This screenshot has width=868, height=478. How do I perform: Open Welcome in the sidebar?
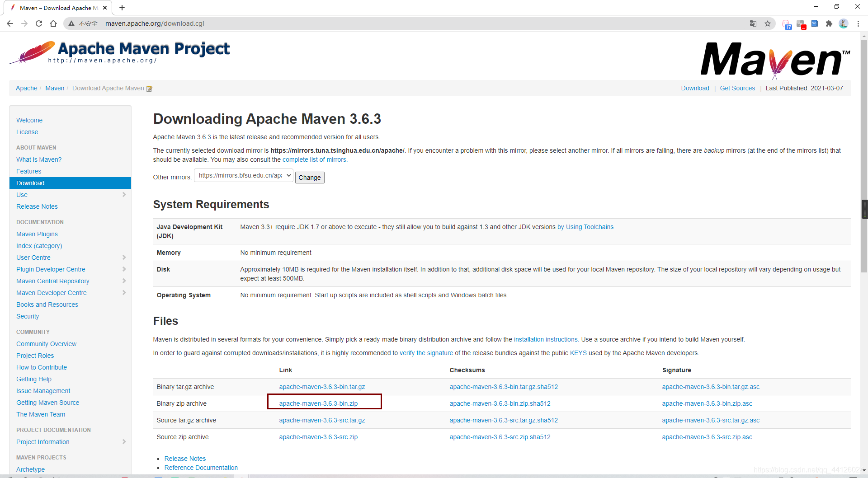29,120
